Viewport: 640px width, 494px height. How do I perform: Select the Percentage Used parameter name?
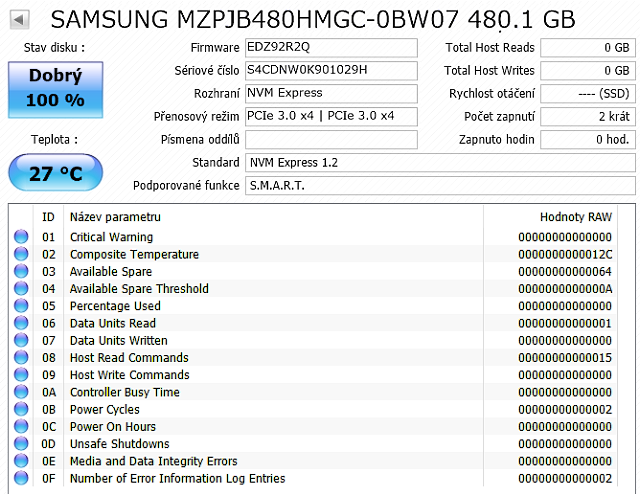(115, 306)
